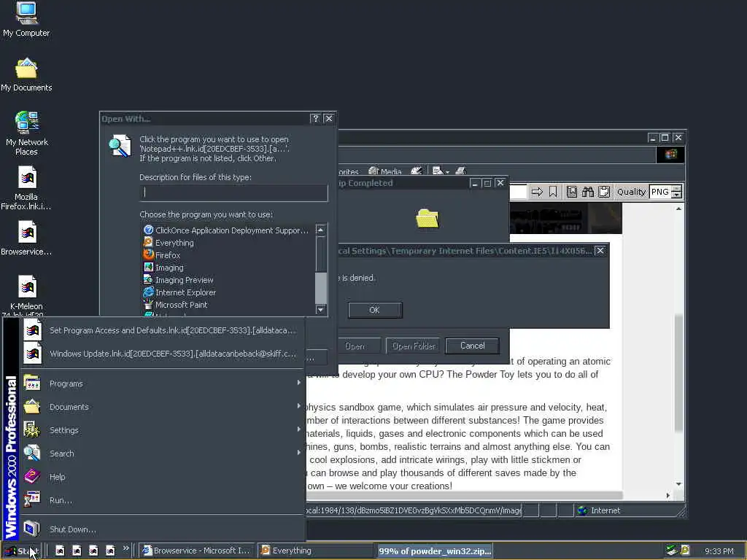Screen dimensions: 747x560
Task: Click the page icon left of binoculars
Action: [x=572, y=192]
